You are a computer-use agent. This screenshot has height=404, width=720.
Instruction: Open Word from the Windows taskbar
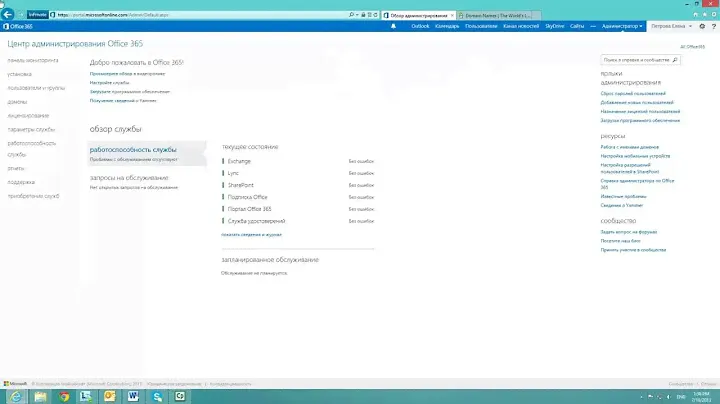[134, 397]
